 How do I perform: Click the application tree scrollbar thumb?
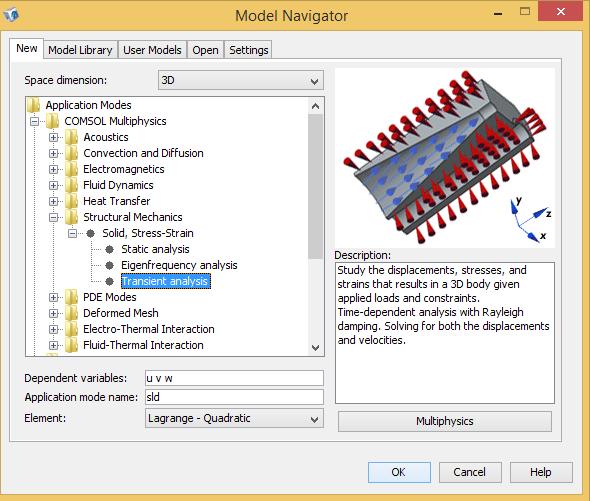click(x=316, y=186)
